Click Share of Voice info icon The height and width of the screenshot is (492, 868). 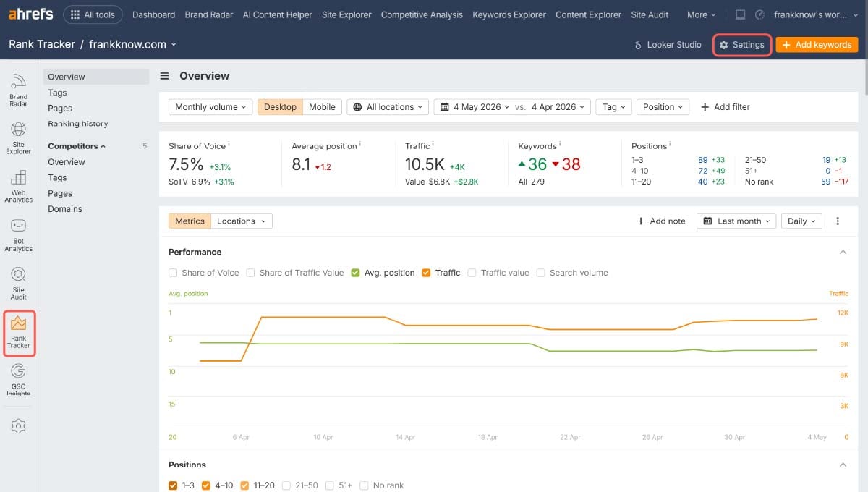pos(229,144)
